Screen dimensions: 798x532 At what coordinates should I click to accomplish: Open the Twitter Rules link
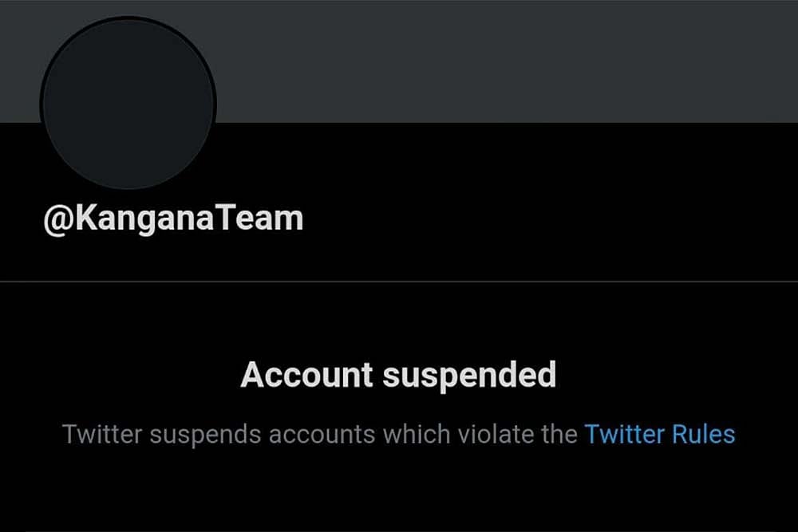(x=660, y=435)
